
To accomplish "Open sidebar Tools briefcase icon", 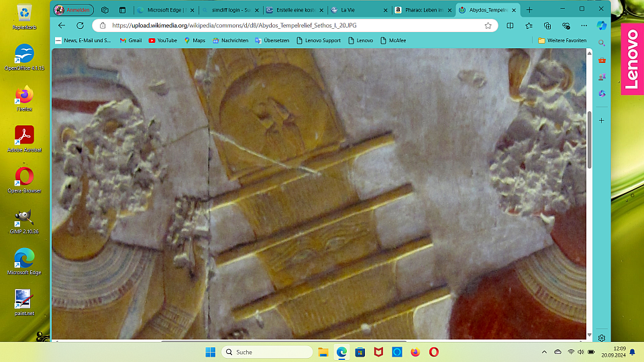I will (x=602, y=60).
